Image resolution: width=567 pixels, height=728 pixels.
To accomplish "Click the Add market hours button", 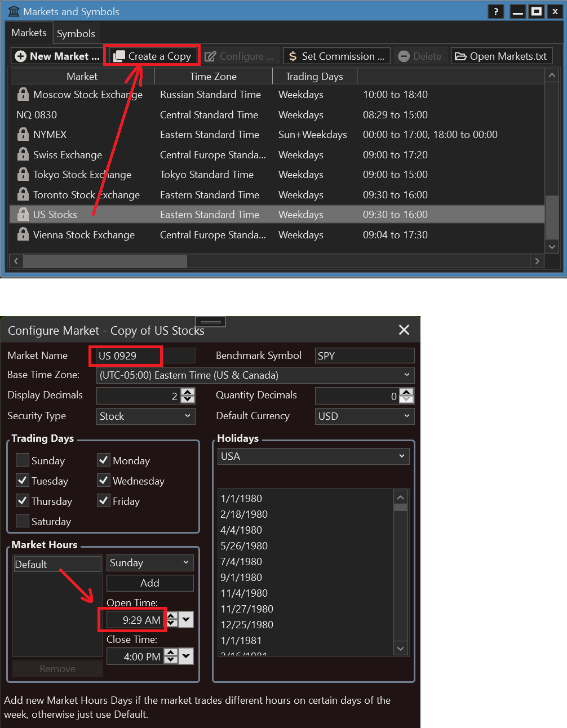I will coord(150,583).
